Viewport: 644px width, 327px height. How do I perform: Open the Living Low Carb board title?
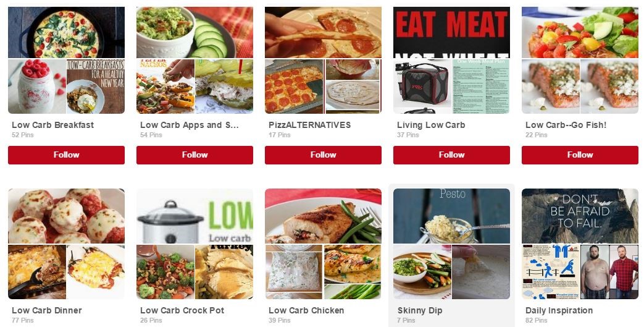(431, 125)
